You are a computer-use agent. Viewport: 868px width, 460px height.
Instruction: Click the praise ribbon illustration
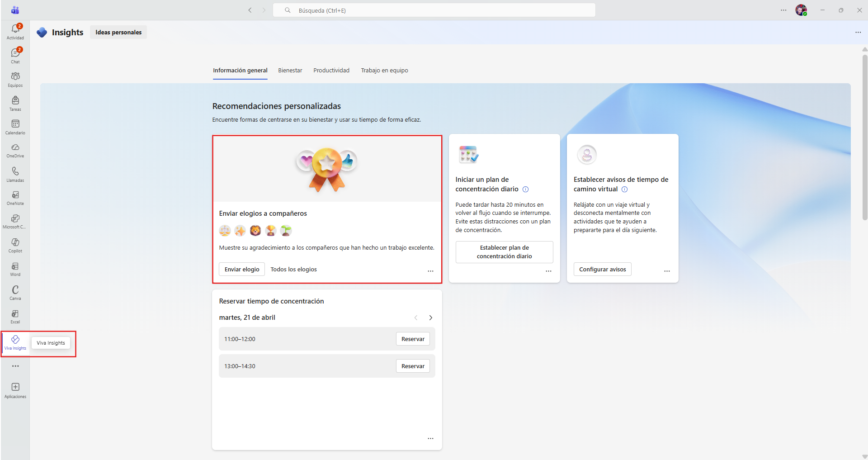[x=327, y=170]
